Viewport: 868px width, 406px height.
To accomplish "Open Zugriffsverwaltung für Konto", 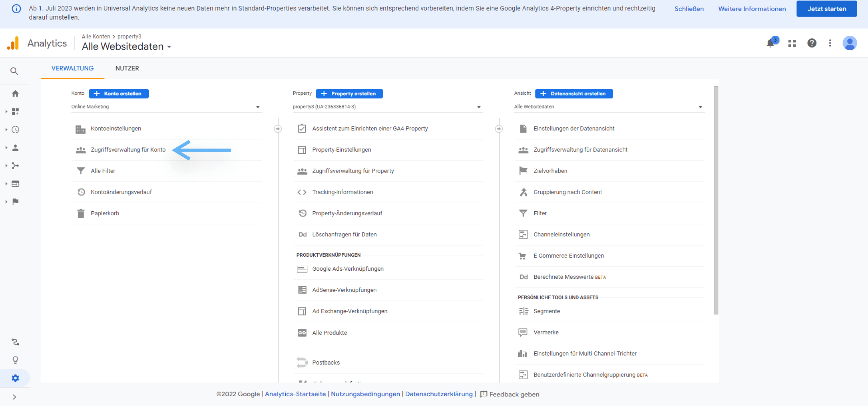I will [128, 150].
